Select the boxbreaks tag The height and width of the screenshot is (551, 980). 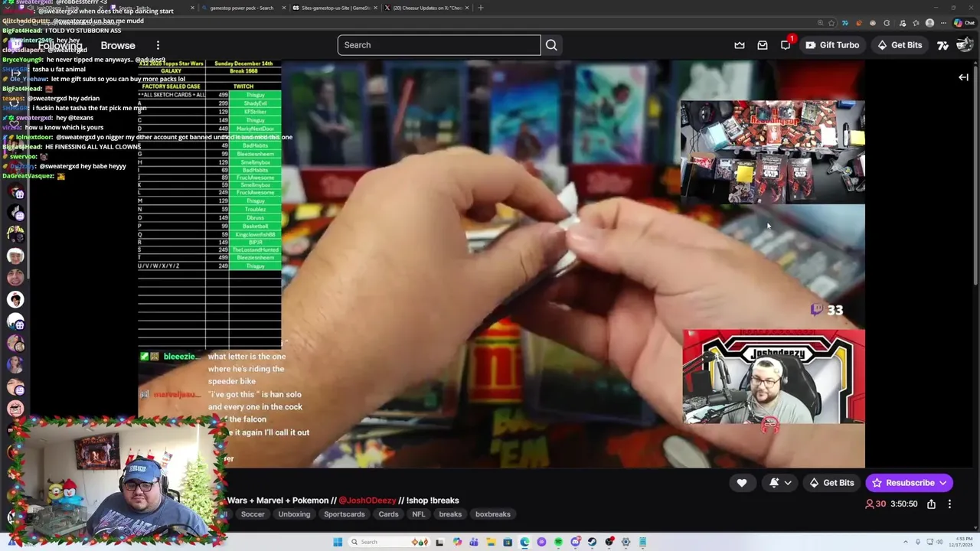click(492, 514)
